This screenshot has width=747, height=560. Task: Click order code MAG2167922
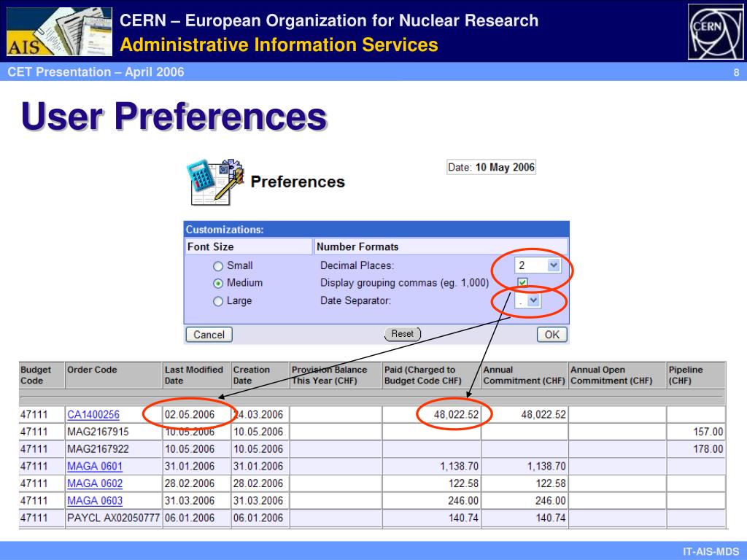coord(98,449)
